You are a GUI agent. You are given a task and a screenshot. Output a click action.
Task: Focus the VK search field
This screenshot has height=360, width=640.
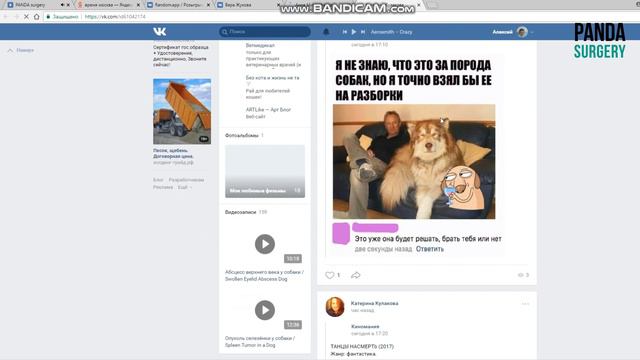(x=265, y=32)
